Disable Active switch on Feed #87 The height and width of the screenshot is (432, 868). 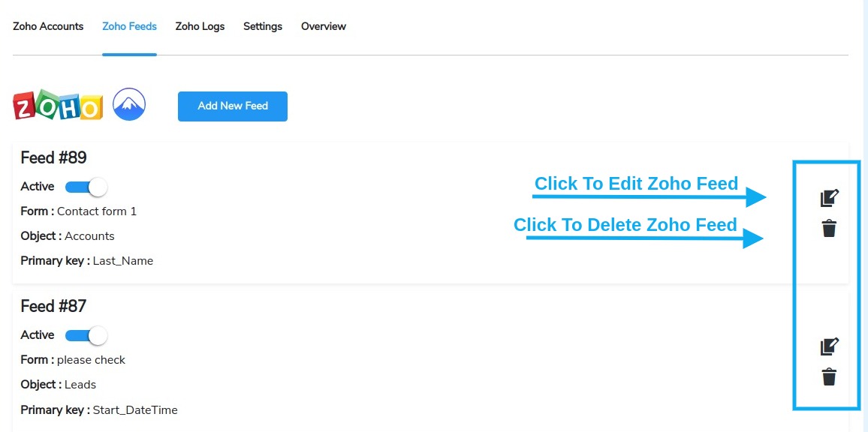pos(86,335)
